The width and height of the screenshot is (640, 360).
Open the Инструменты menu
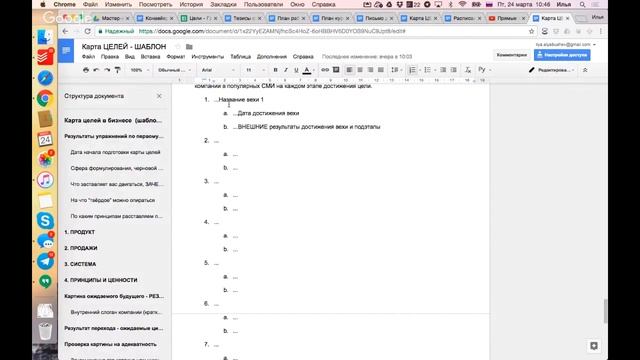click(x=208, y=57)
